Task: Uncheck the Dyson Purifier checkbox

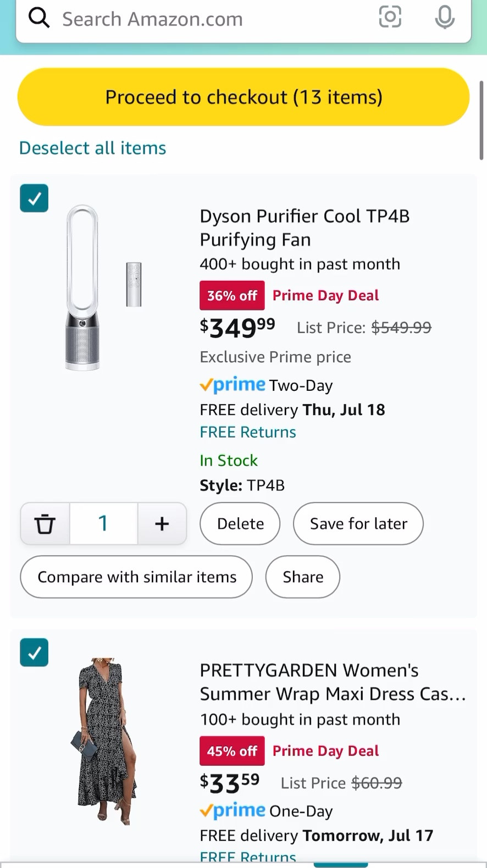Action: click(x=34, y=198)
